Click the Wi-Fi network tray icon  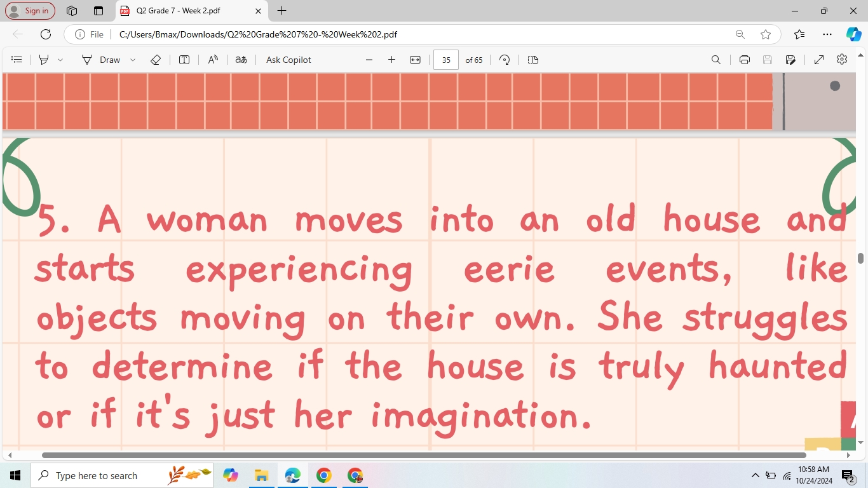click(x=787, y=475)
